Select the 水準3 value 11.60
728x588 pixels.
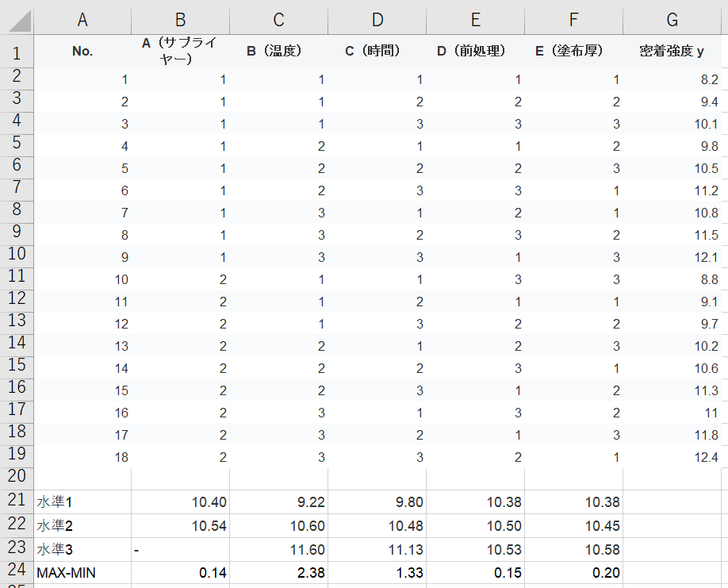pos(278,549)
